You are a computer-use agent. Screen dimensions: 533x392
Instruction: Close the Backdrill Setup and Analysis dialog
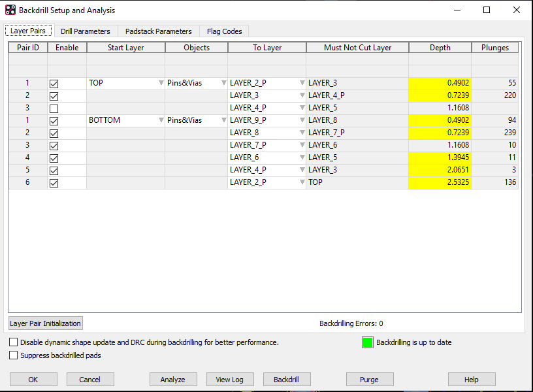coord(516,10)
